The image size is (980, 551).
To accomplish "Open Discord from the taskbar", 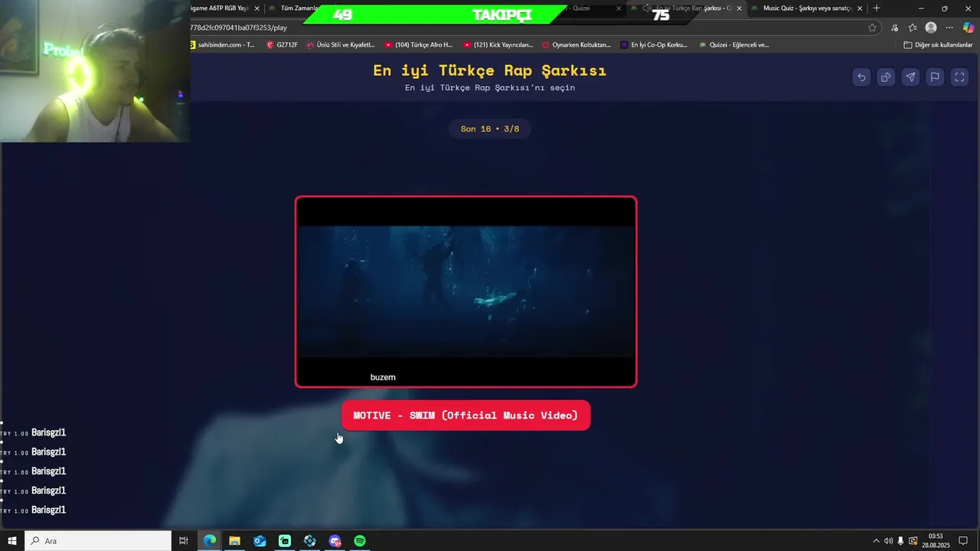I will (x=335, y=541).
